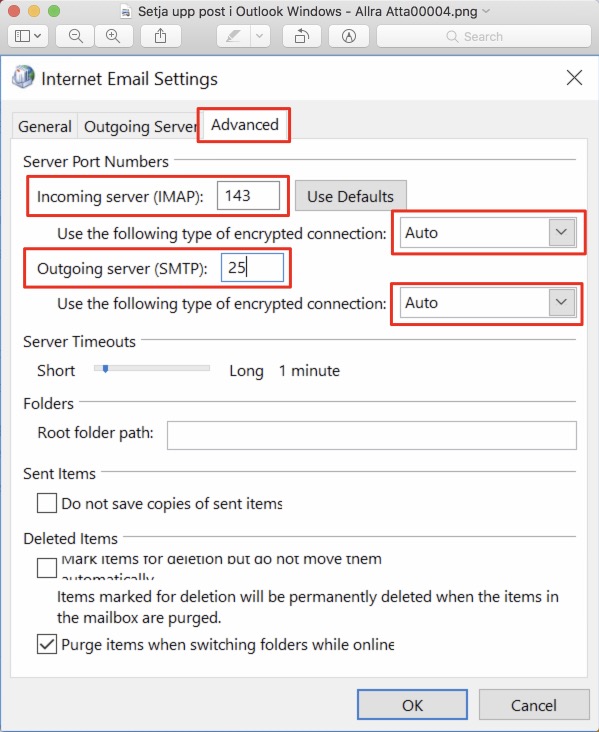The image size is (599, 732).
Task: Click the Internet Email Settings globe icon
Action: [x=23, y=77]
